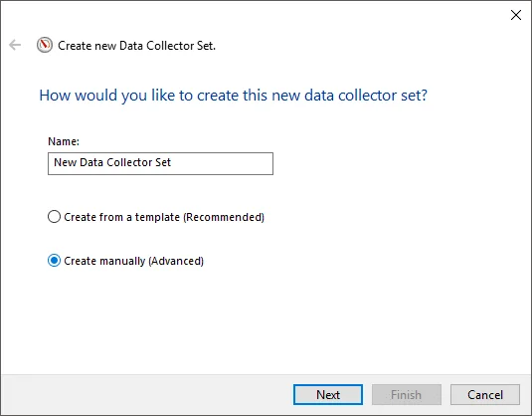
Task: Cancel the data collector set wizard
Action: coord(485,395)
